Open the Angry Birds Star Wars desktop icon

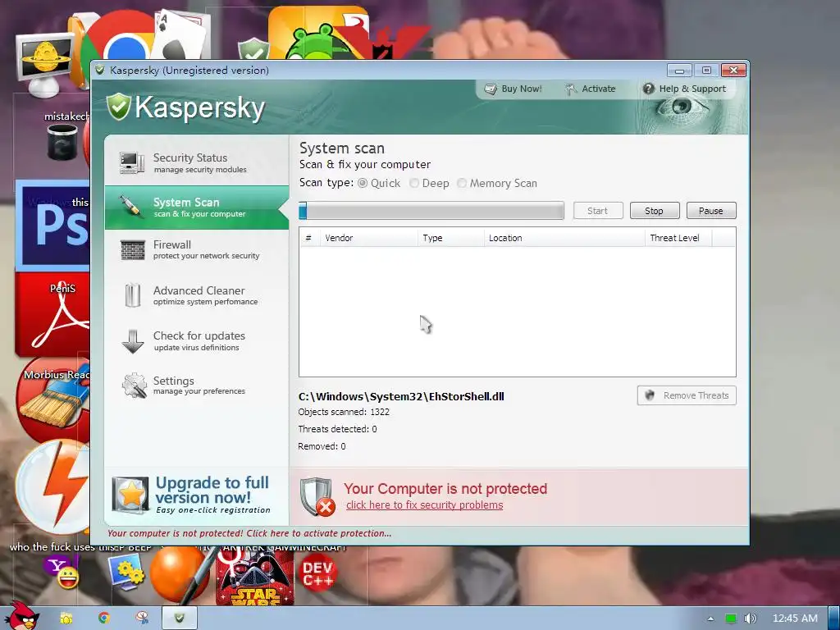255,576
